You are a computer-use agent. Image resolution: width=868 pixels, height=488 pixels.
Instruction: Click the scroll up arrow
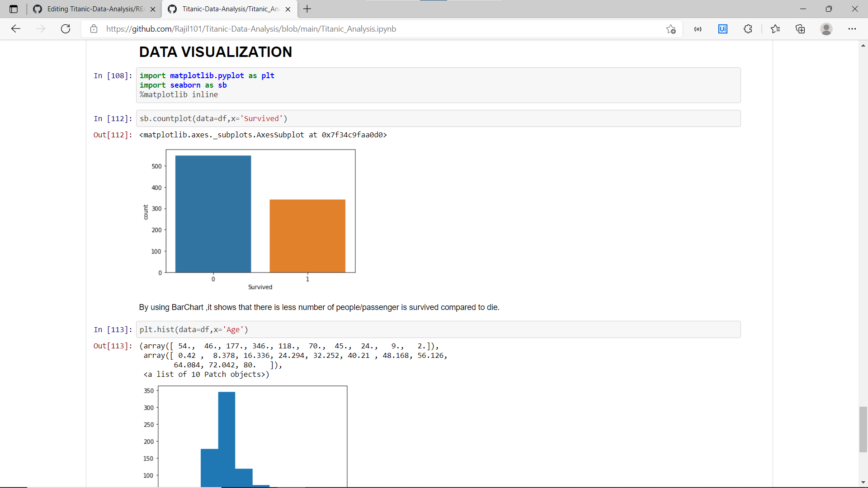pos(863,45)
